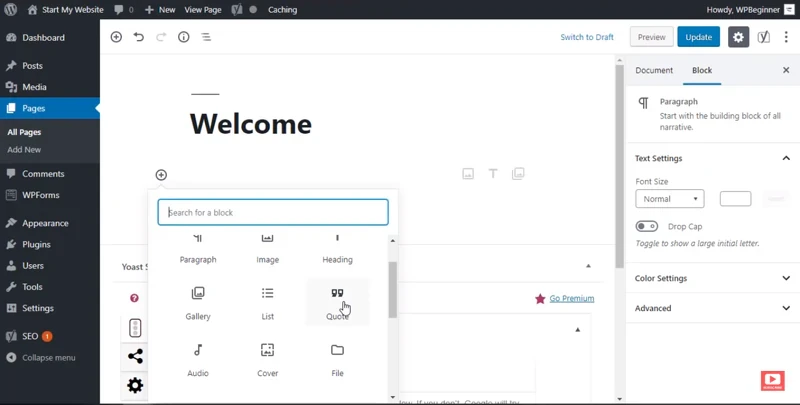Viewport: 800px width, 405px height.
Task: Close the settings sidebar panel
Action: [x=786, y=70]
